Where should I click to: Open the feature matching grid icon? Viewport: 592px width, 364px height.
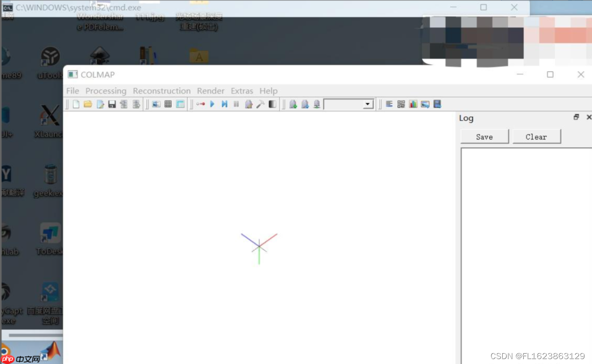(x=168, y=104)
